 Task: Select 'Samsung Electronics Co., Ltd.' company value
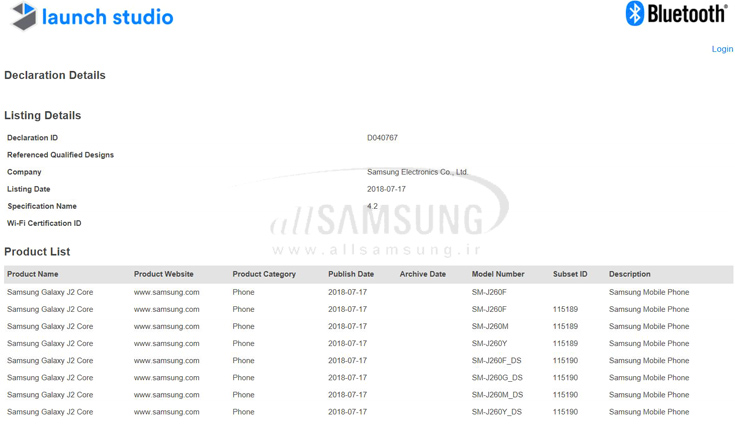[417, 172]
